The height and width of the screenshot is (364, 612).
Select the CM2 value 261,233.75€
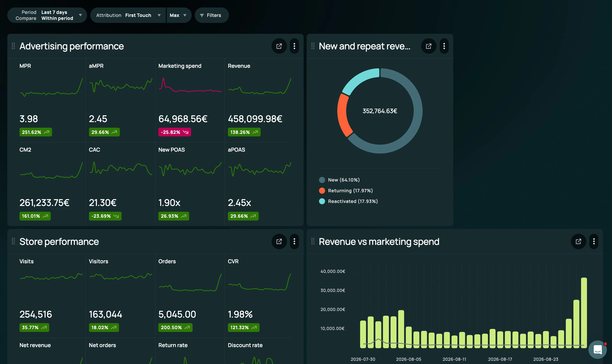[x=45, y=203]
